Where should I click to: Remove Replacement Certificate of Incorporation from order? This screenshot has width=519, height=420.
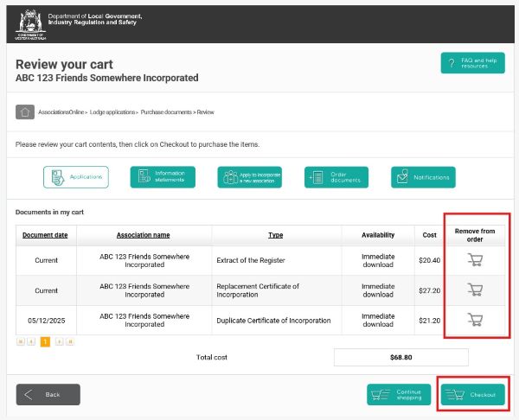[475, 290]
